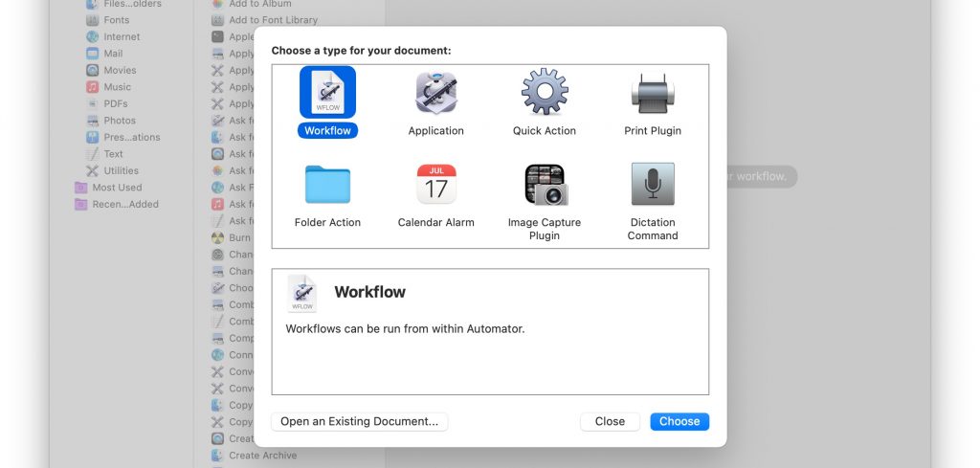Click the Workflows description text in dialog
Image resolution: width=980 pixels, height=468 pixels.
tap(405, 328)
